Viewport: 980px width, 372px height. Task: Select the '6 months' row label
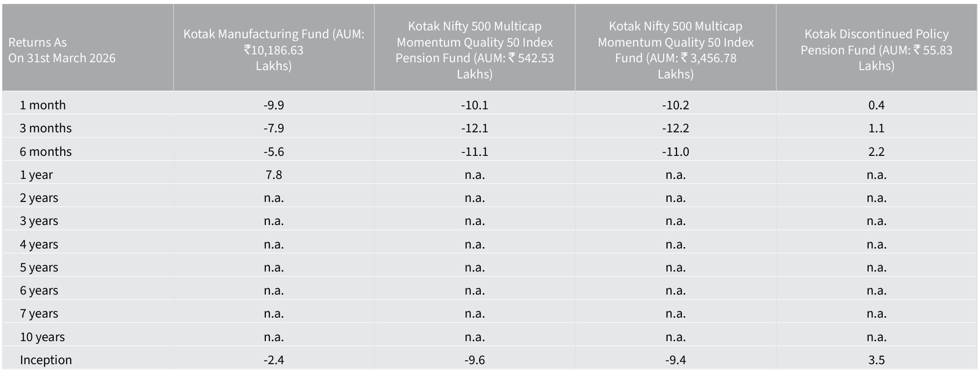[x=46, y=151]
